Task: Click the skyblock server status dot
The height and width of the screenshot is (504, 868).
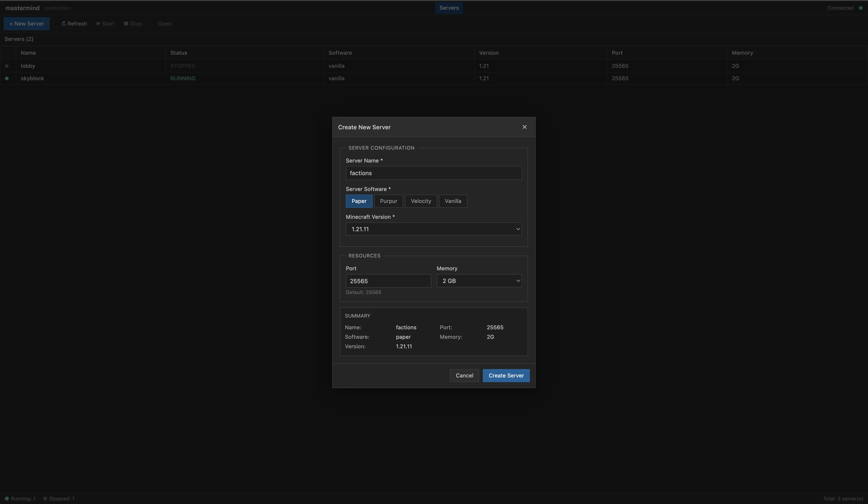Action: click(x=7, y=78)
